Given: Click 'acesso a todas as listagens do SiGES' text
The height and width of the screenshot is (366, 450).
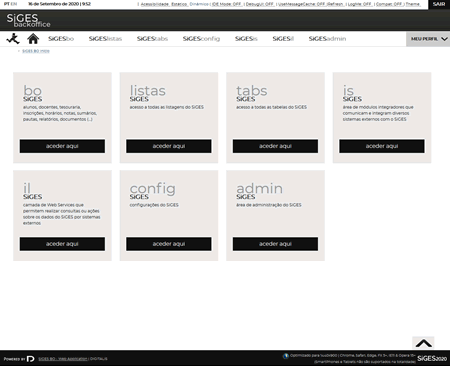Looking at the screenshot, I should click(x=167, y=107).
